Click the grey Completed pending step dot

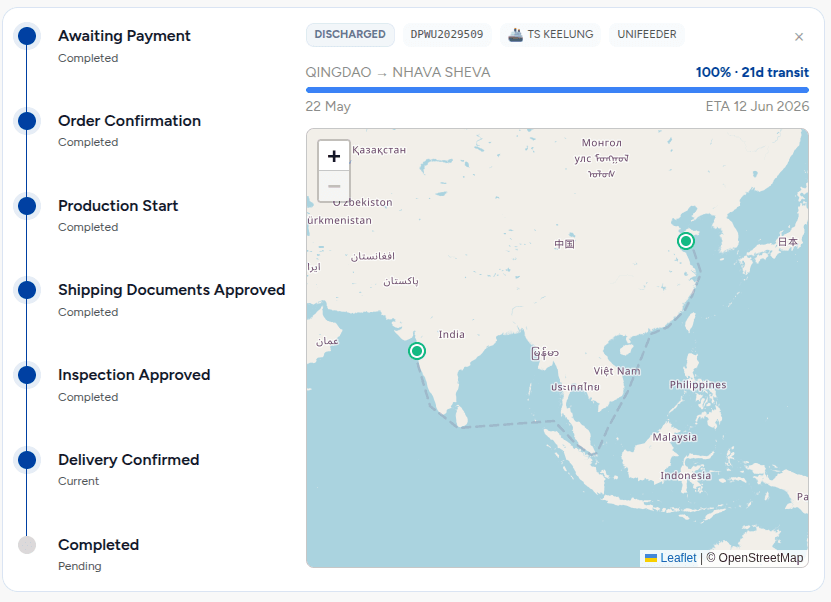pyautogui.click(x=27, y=545)
